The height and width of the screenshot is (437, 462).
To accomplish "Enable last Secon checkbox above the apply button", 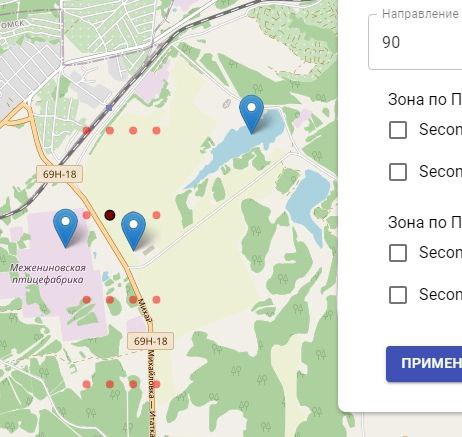I will [x=398, y=295].
